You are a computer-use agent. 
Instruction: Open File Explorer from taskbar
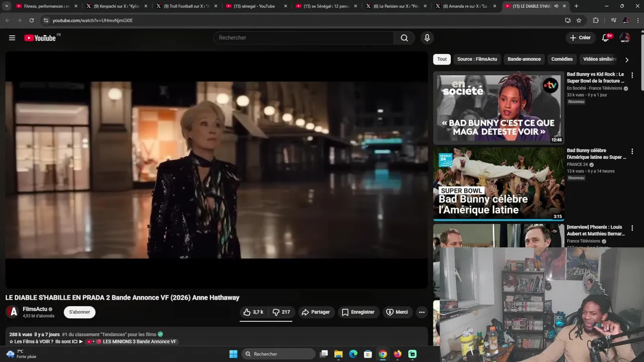pyautogui.click(x=339, y=354)
